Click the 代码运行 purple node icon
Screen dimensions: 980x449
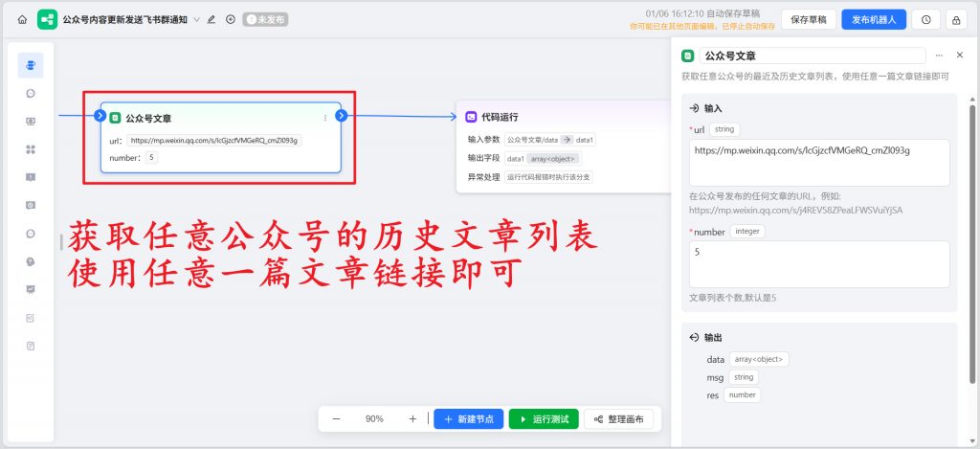471,117
